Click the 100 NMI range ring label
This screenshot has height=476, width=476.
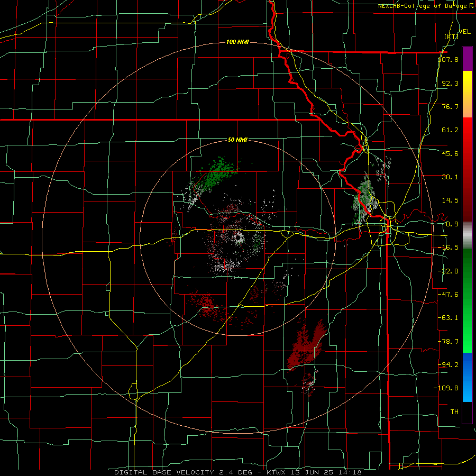coord(237,42)
